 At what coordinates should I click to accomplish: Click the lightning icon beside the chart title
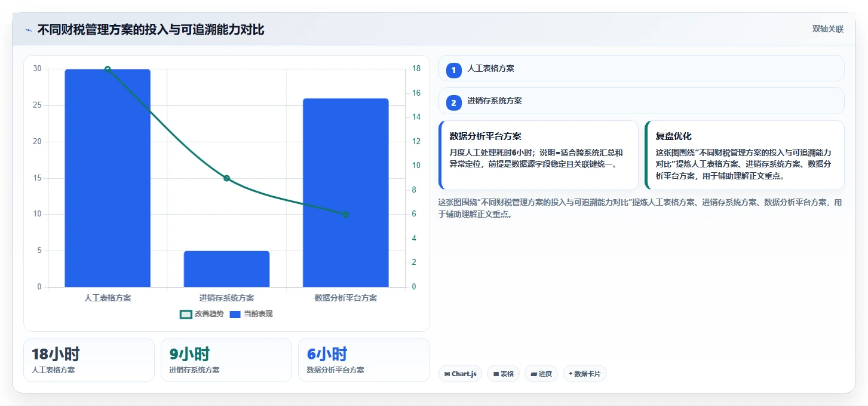pos(28,30)
